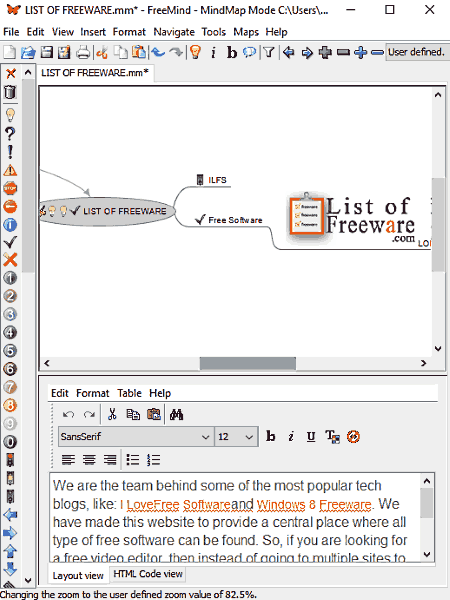Align note text to the left
Screen dimensions: 450x600
pos(68,460)
